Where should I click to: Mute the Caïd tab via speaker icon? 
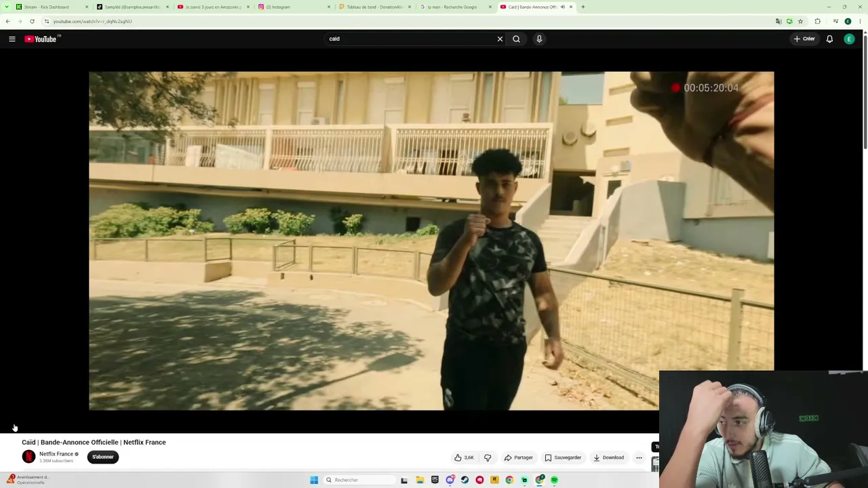(562, 7)
